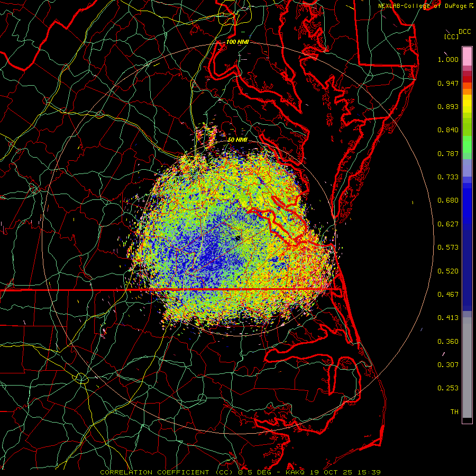Screen dimensions: 476x476
Task: Select the 0.467 scale value
Action: (x=448, y=295)
